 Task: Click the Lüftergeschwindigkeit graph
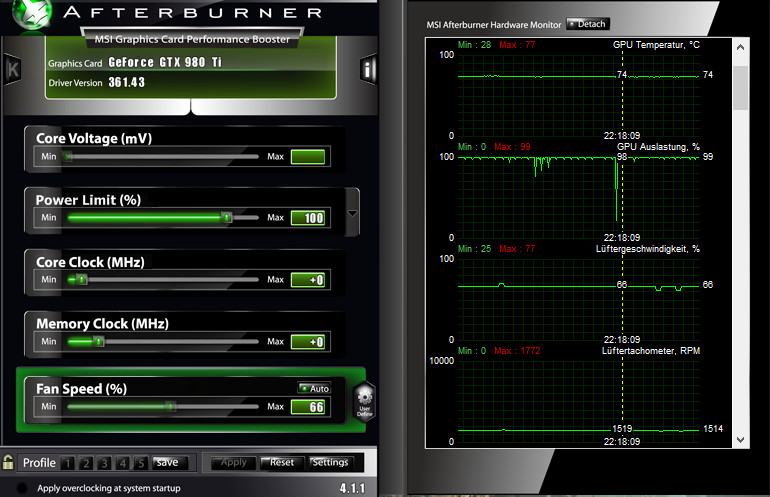click(578, 299)
